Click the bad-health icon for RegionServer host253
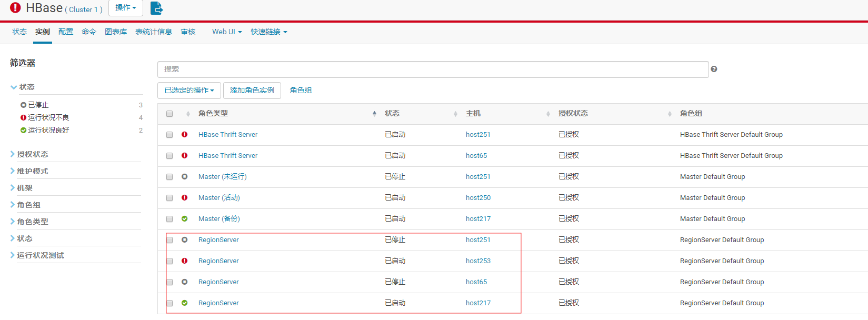Image resolution: width=868 pixels, height=320 pixels. (185, 261)
